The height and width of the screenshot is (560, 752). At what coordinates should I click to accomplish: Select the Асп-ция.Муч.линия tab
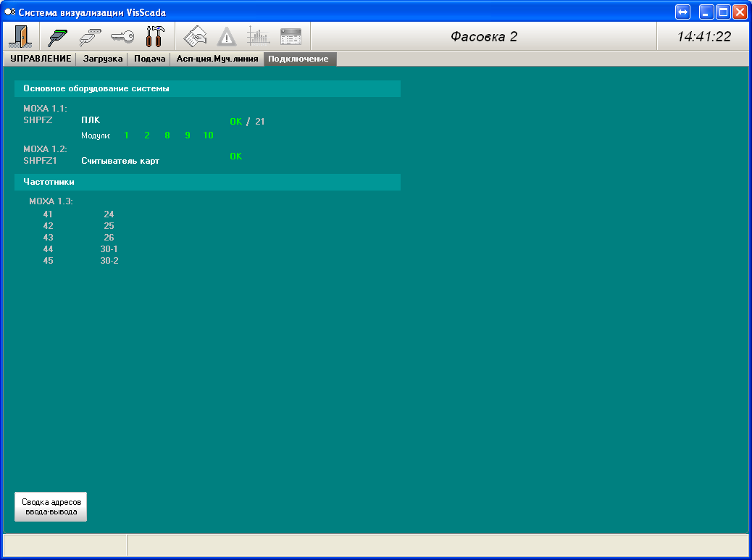tap(217, 59)
